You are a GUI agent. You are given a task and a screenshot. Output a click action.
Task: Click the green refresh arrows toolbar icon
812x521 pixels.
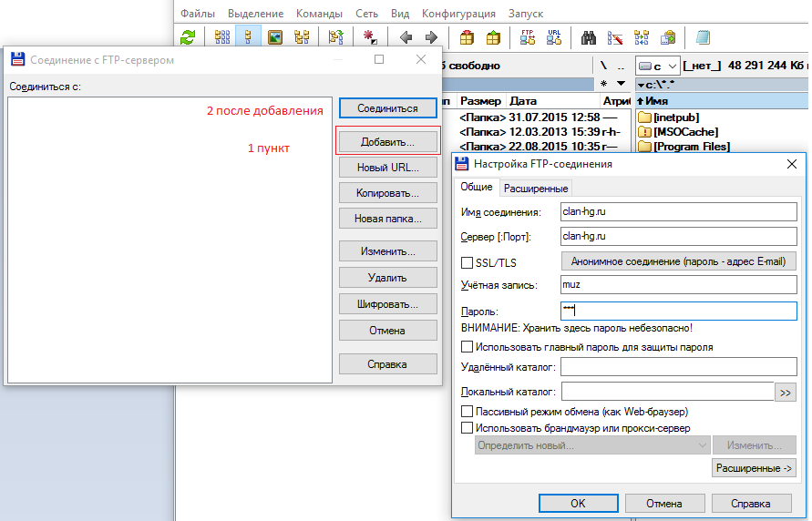(188, 37)
